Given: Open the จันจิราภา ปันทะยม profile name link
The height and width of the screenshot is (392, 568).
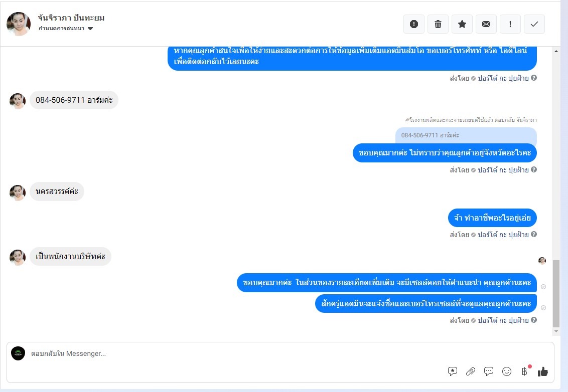Looking at the screenshot, I should (71, 18).
